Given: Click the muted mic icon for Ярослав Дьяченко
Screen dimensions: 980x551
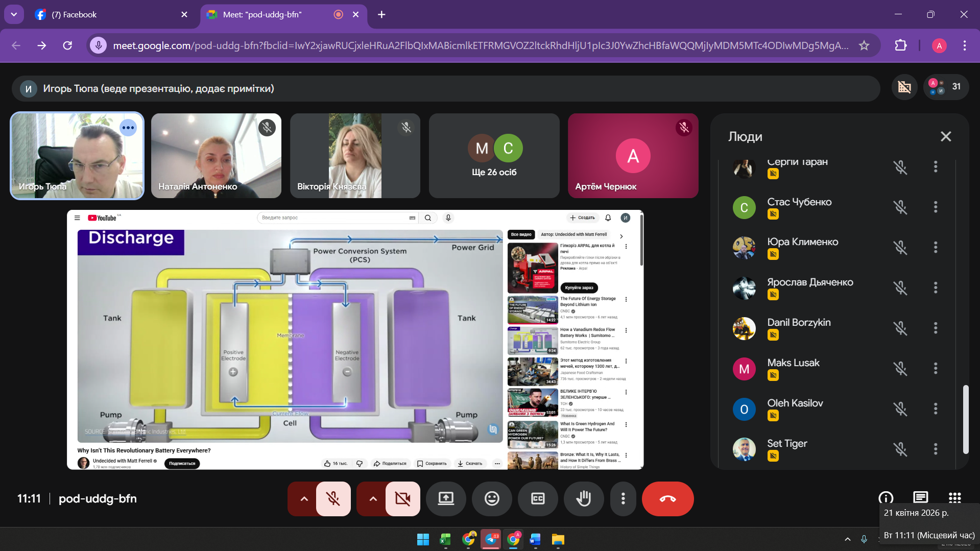Looking at the screenshot, I should 900,288.
